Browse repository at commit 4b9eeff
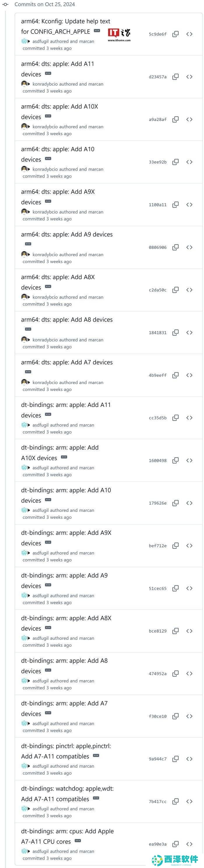 click(x=189, y=375)
